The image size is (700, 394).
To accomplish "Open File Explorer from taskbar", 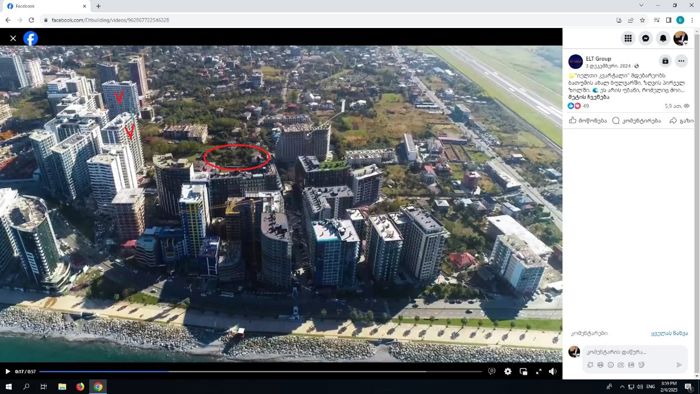I will [62, 386].
